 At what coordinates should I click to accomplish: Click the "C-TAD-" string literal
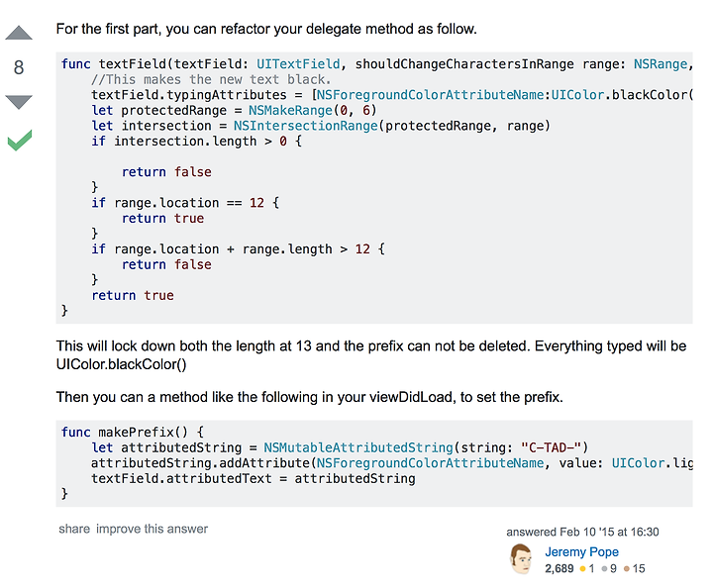[x=551, y=447]
